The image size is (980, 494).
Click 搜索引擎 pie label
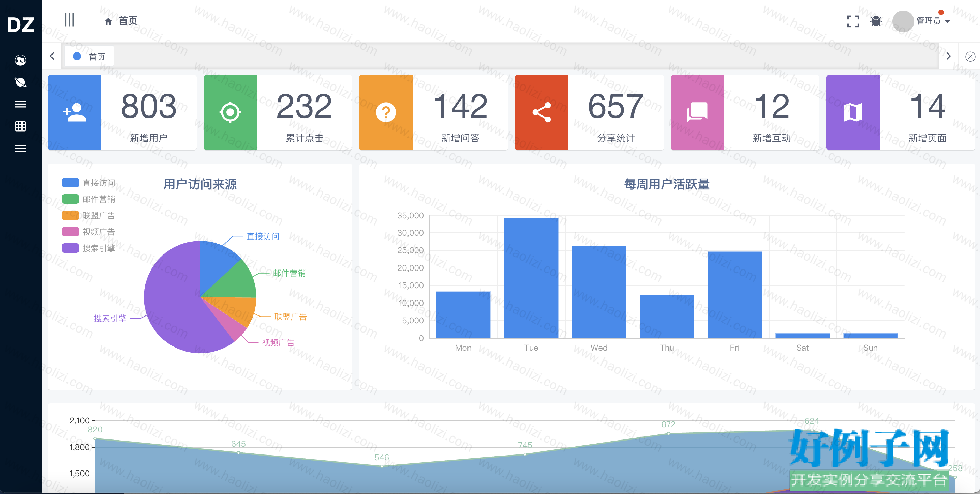pyautogui.click(x=110, y=319)
